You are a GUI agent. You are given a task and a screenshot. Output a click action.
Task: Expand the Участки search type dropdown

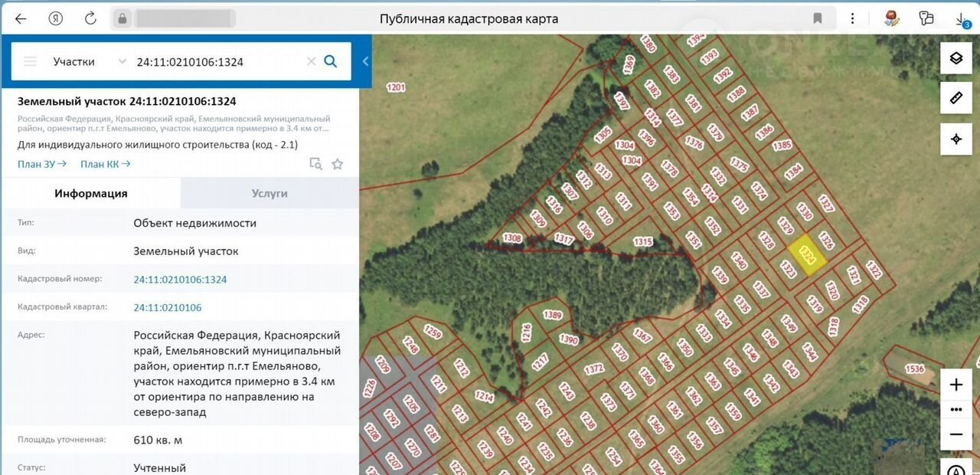(x=122, y=61)
